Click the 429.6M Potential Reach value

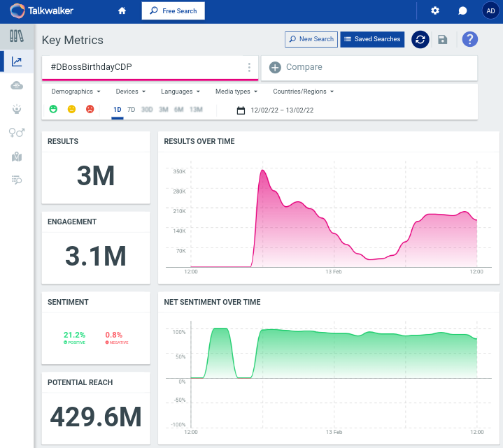96,417
